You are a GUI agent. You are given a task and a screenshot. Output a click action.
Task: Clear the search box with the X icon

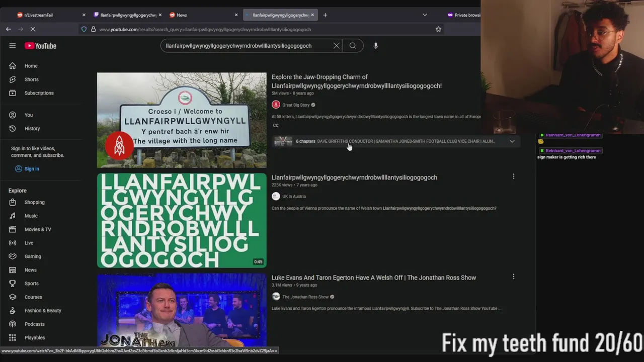coord(337,46)
